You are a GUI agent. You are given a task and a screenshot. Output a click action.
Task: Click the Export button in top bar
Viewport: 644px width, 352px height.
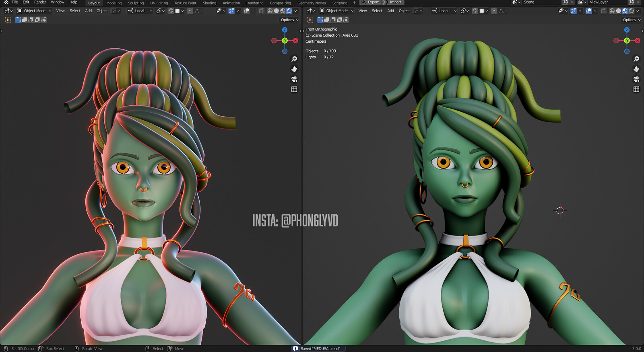click(x=370, y=2)
